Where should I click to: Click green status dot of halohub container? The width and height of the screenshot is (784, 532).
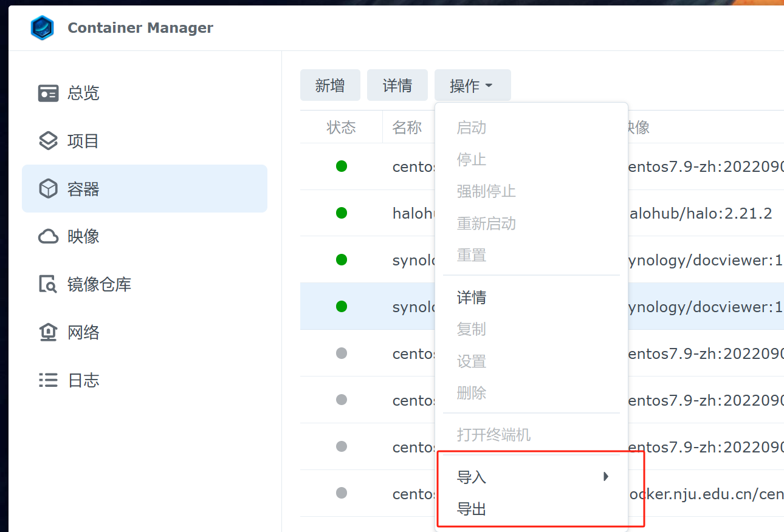(x=342, y=213)
